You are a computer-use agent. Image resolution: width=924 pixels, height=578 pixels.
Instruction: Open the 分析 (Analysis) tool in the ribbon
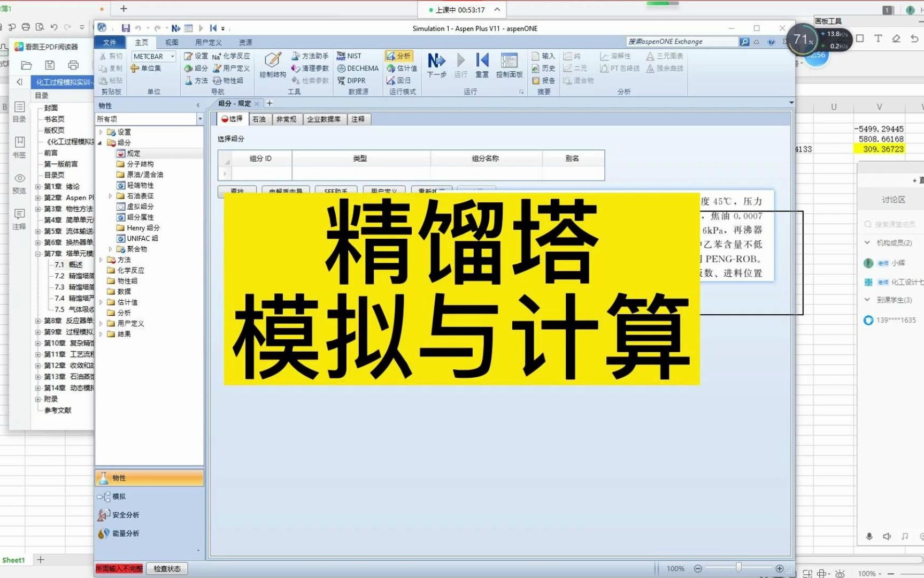[x=400, y=56]
